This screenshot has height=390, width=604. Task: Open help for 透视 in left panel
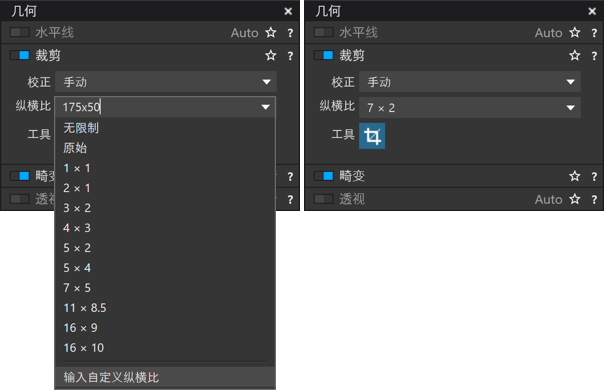click(290, 200)
